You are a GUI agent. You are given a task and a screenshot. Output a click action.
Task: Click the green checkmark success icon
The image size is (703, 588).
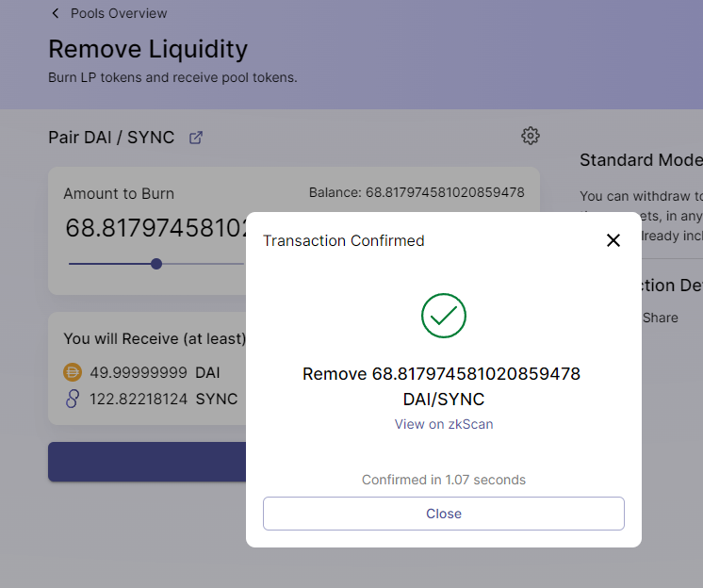coord(444,316)
